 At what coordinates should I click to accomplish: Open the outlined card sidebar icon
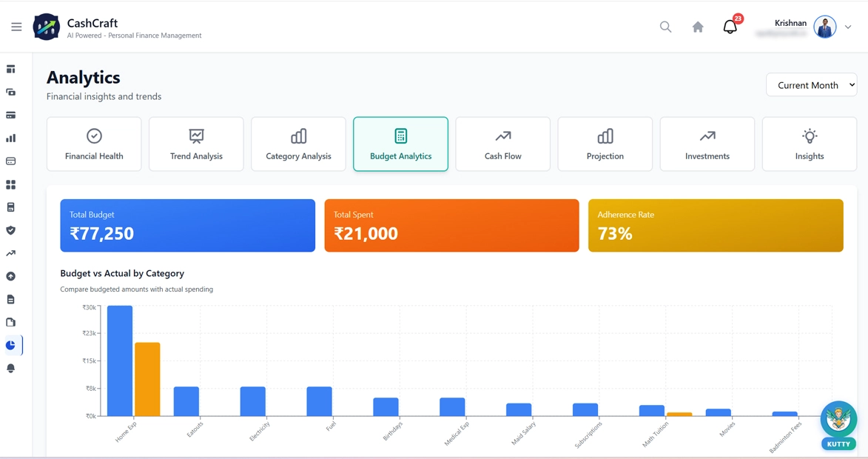(10, 161)
